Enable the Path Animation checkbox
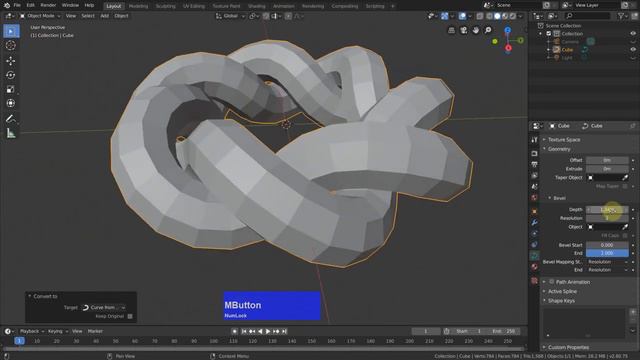640x360 pixels. point(551,282)
